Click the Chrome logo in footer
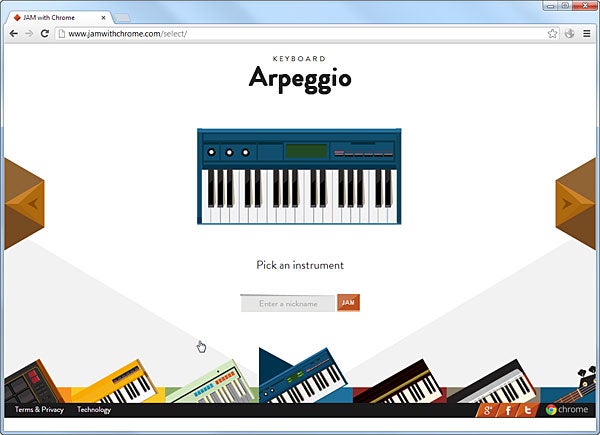 567,410
